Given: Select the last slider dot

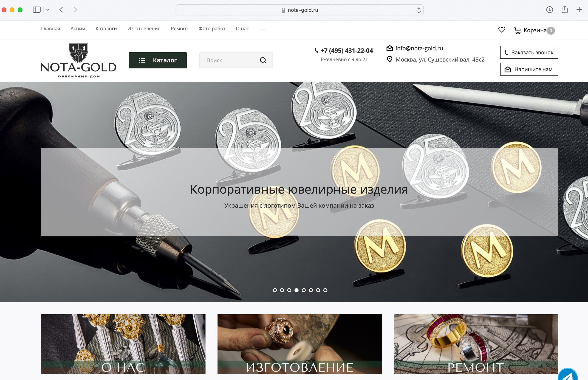Looking at the screenshot, I should point(325,290).
